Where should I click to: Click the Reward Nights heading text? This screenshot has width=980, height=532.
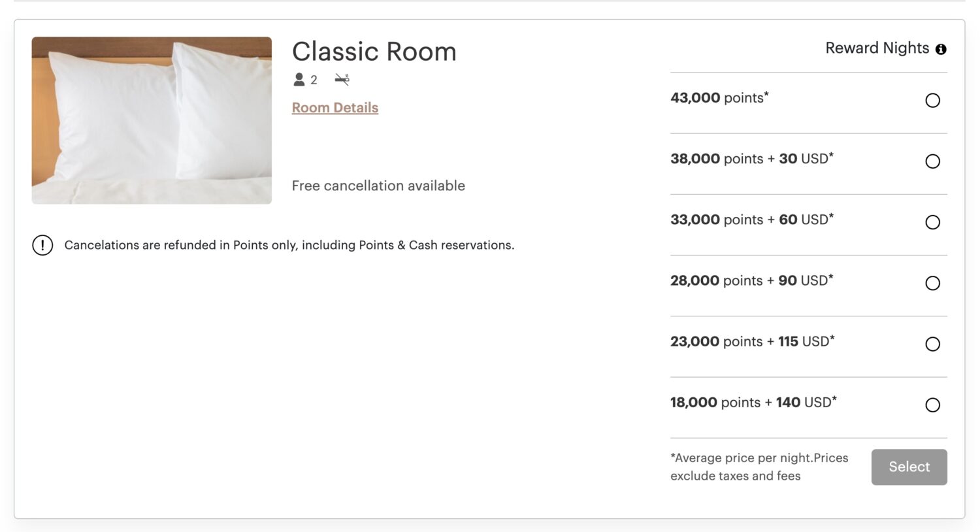click(877, 48)
